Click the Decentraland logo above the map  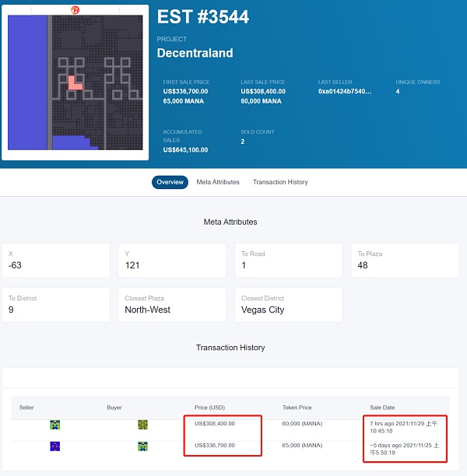pos(75,9)
